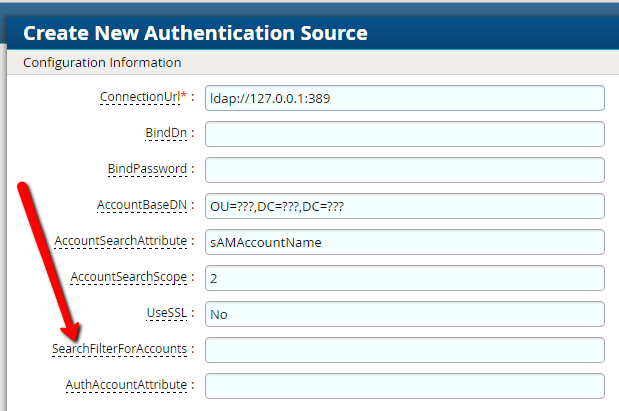This screenshot has height=411, width=619.
Task: Click the SearchFilterForAccounts label
Action: click(x=119, y=350)
